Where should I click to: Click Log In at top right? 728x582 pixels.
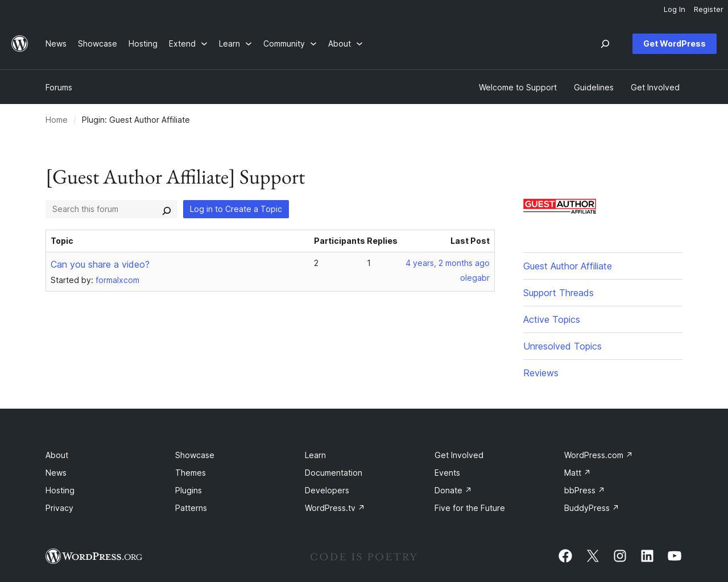(x=674, y=9)
